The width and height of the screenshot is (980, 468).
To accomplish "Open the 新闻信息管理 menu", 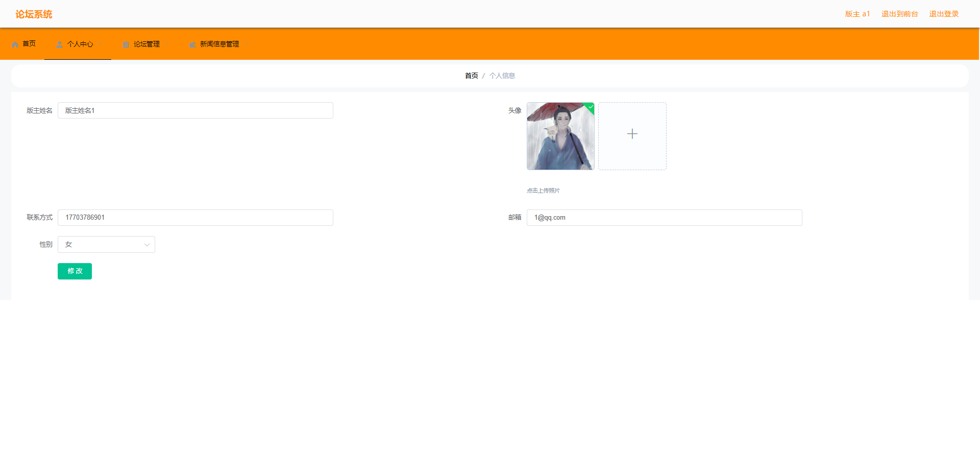I will (217, 44).
